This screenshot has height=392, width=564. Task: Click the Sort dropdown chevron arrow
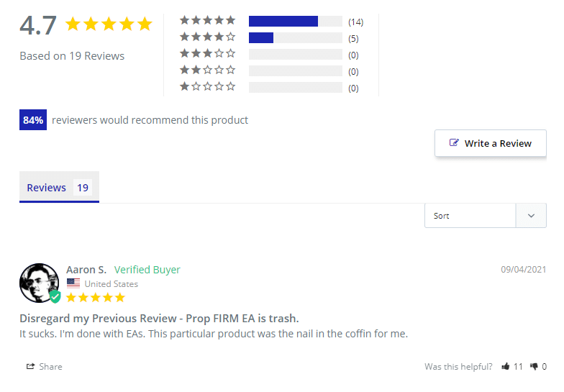(x=531, y=216)
